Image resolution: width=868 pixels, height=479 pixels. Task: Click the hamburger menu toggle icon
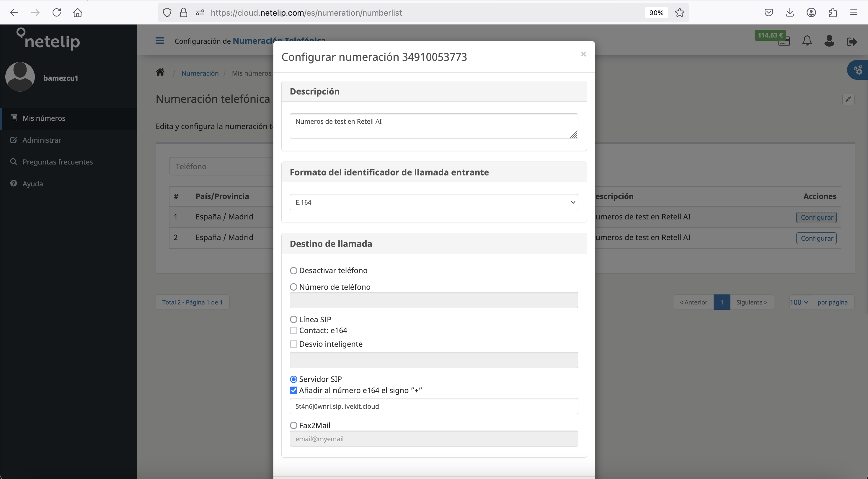click(x=160, y=41)
